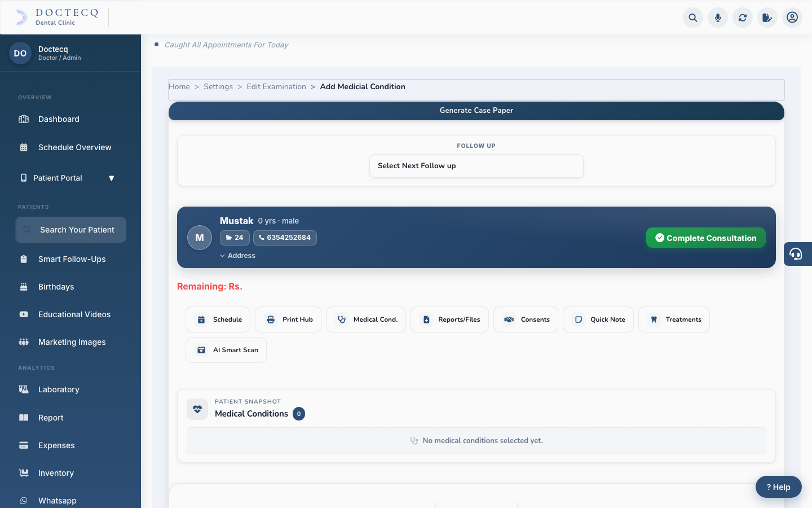This screenshot has height=508, width=812.
Task: Click the Whatsapp icon in sidebar
Action: pos(24,501)
